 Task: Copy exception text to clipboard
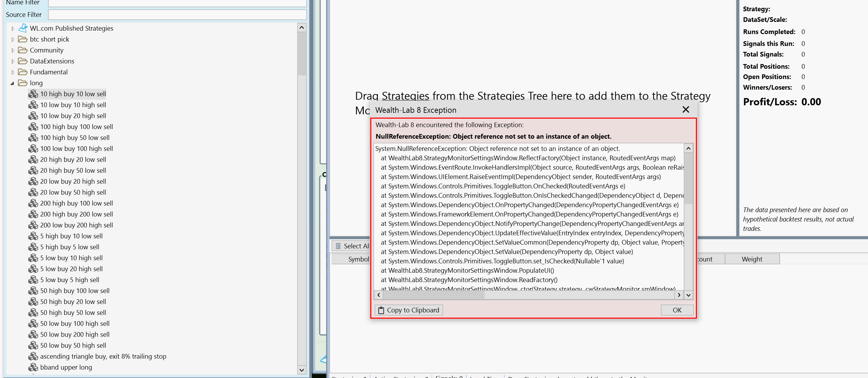click(x=409, y=310)
